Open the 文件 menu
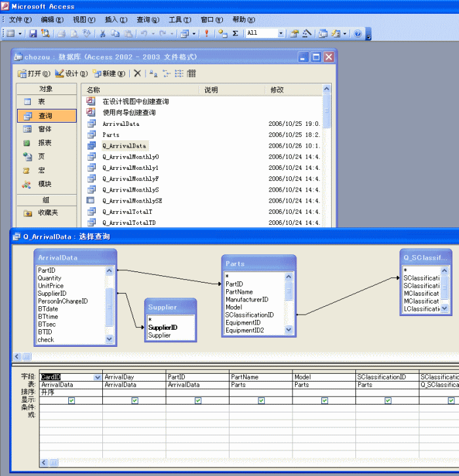The image size is (459, 476). pyautogui.click(x=20, y=20)
